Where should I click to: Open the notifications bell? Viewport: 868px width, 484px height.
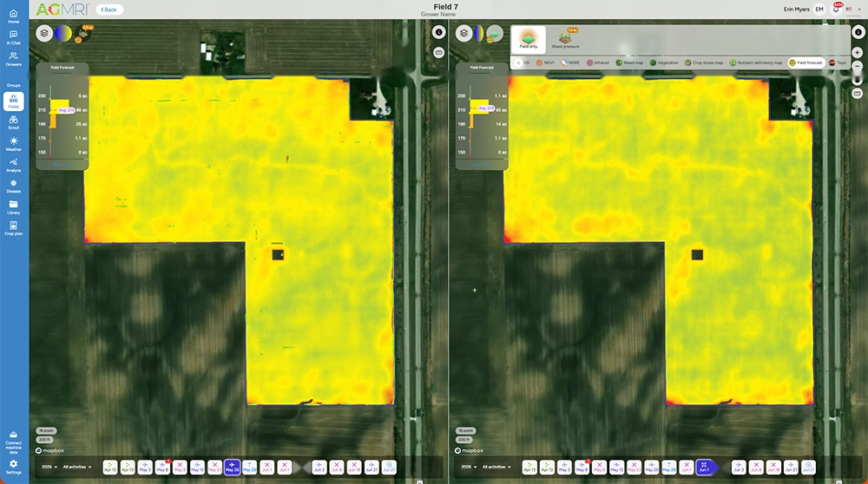pos(836,9)
